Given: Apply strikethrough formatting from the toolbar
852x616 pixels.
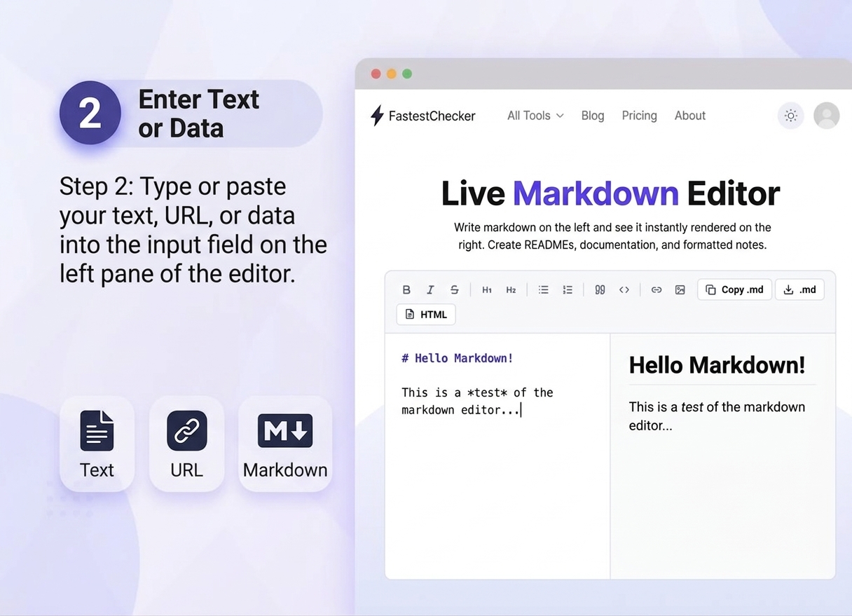Looking at the screenshot, I should [x=454, y=289].
